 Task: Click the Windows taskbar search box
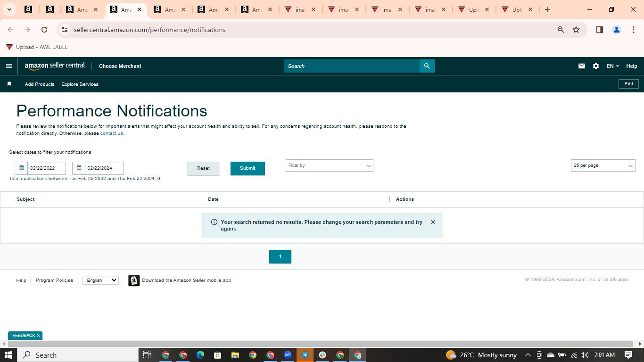[x=78, y=355]
